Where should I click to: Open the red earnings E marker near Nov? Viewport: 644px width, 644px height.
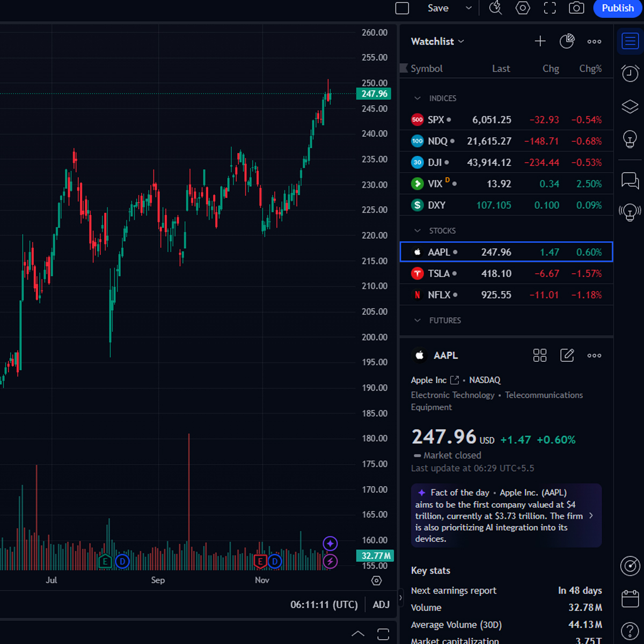click(x=260, y=562)
